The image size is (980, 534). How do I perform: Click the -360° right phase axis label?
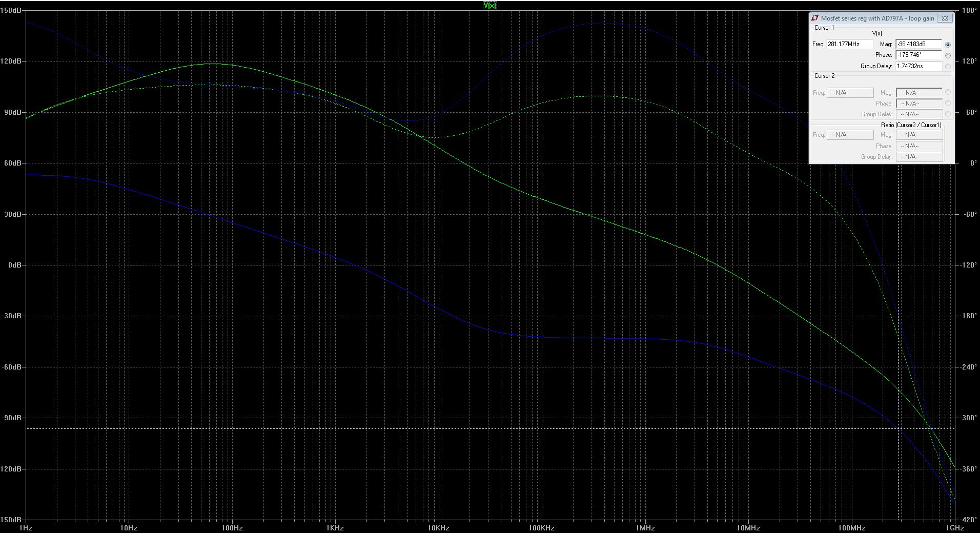click(x=969, y=469)
